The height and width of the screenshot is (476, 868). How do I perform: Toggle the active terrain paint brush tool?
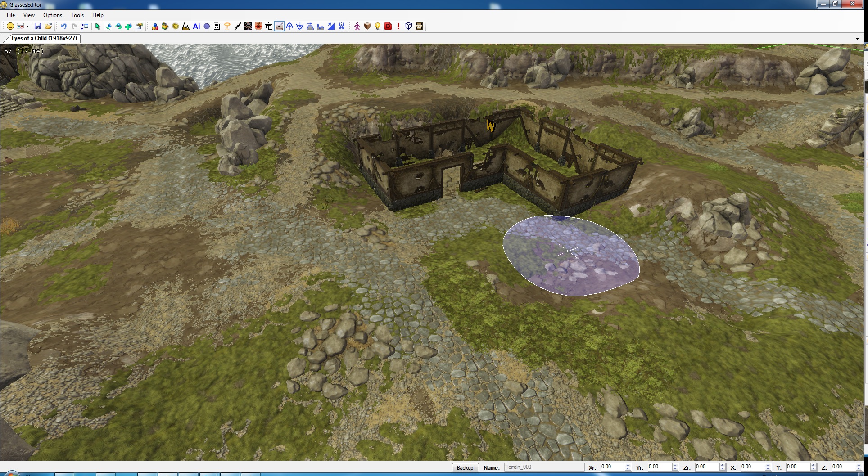point(279,27)
